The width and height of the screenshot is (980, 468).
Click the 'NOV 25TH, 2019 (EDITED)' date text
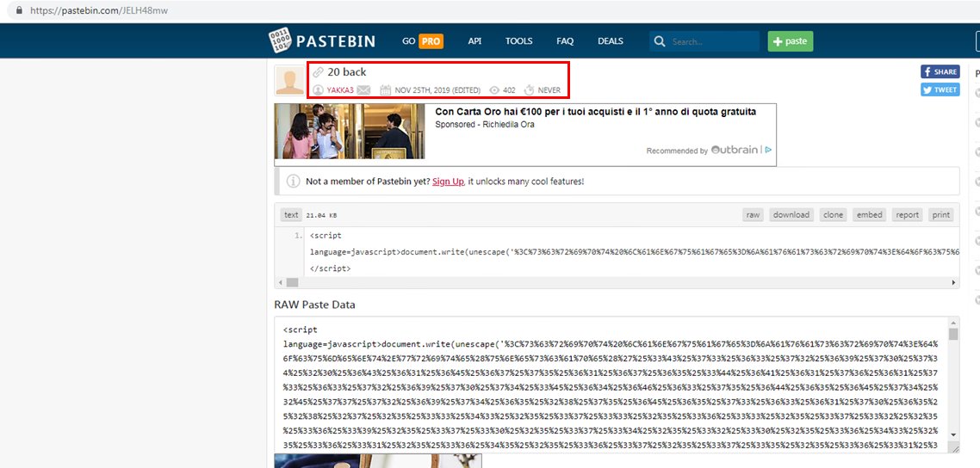tap(437, 90)
